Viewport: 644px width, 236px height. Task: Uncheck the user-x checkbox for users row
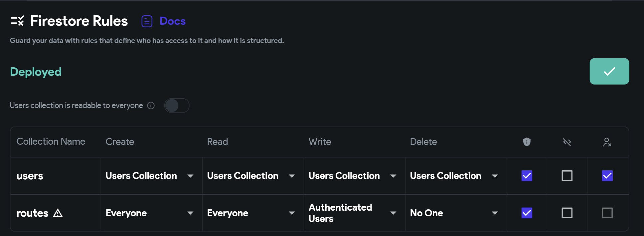point(607,176)
